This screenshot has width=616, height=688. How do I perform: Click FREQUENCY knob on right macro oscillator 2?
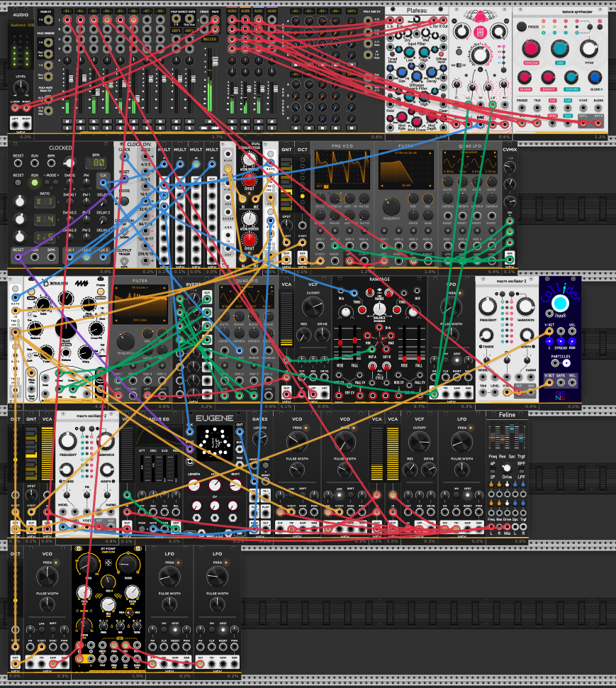click(487, 306)
